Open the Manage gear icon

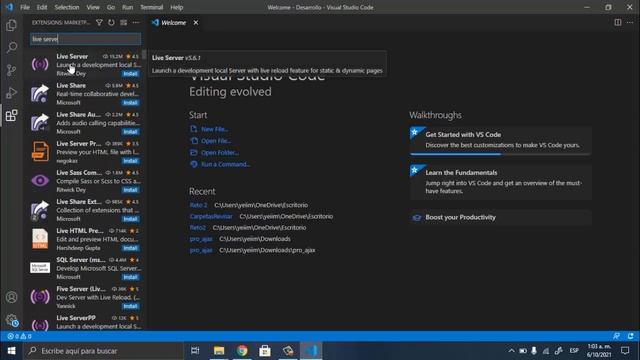(11, 320)
